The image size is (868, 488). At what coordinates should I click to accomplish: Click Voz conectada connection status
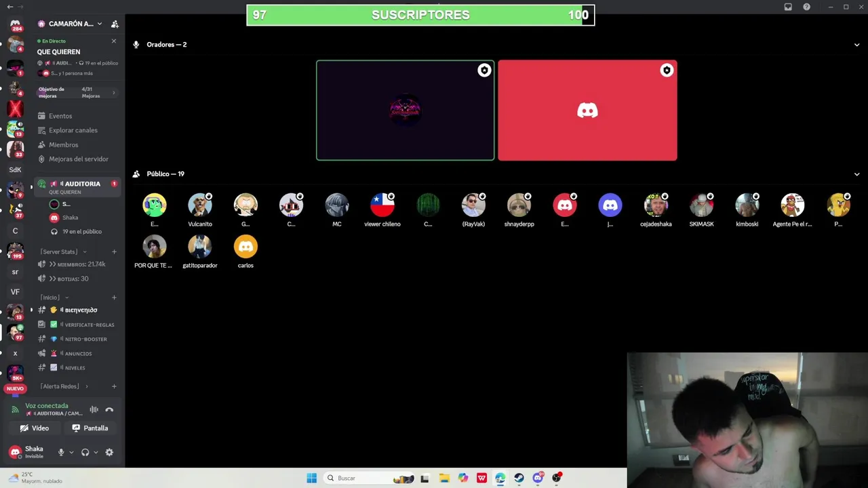pyautogui.click(x=47, y=406)
